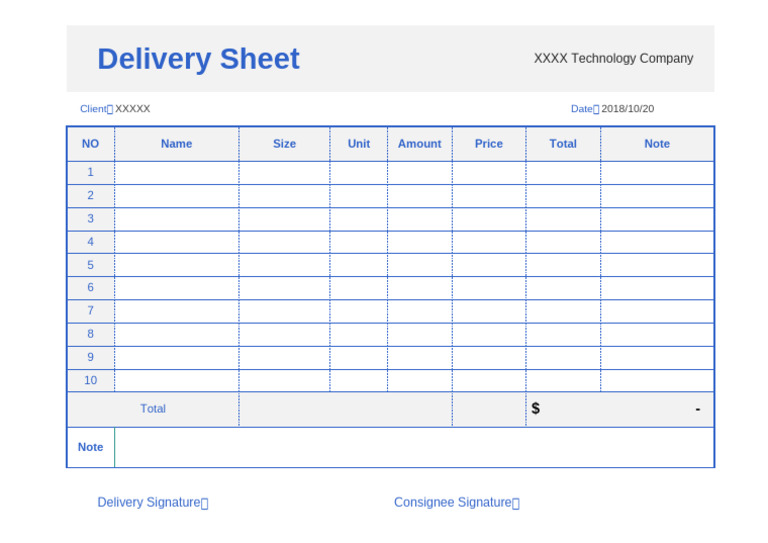Select row number 3 cell
This screenshot has width=768, height=543.
(91, 219)
